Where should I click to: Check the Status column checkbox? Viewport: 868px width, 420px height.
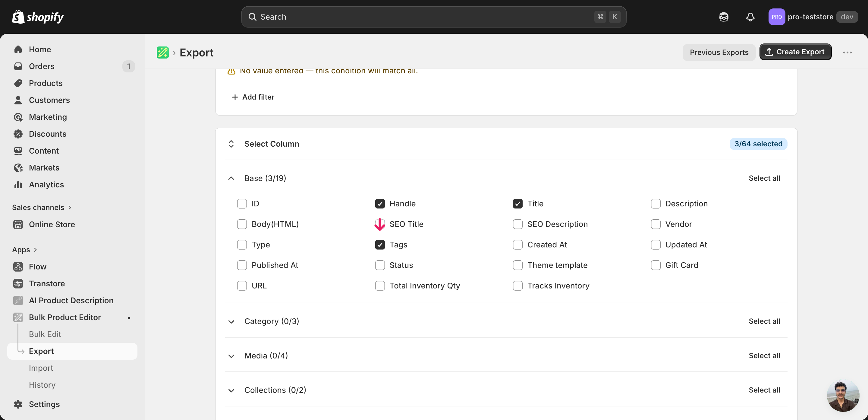click(x=380, y=265)
